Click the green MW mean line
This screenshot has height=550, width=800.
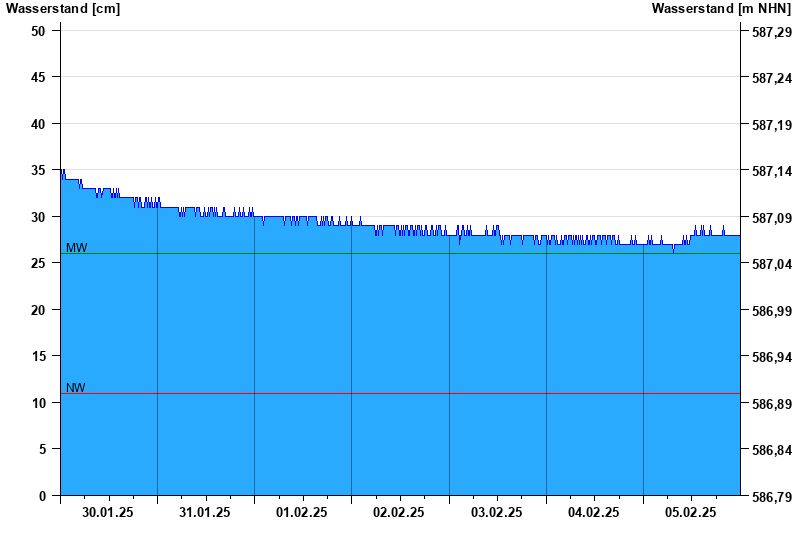pos(401,254)
